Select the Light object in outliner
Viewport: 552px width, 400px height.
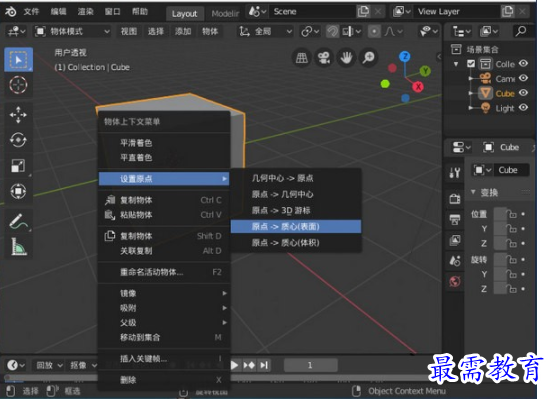click(x=505, y=108)
